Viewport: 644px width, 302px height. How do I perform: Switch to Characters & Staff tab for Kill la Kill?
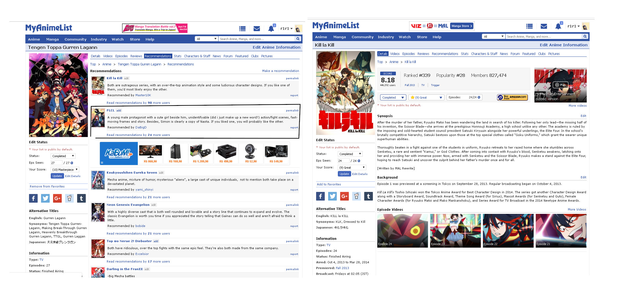(484, 54)
